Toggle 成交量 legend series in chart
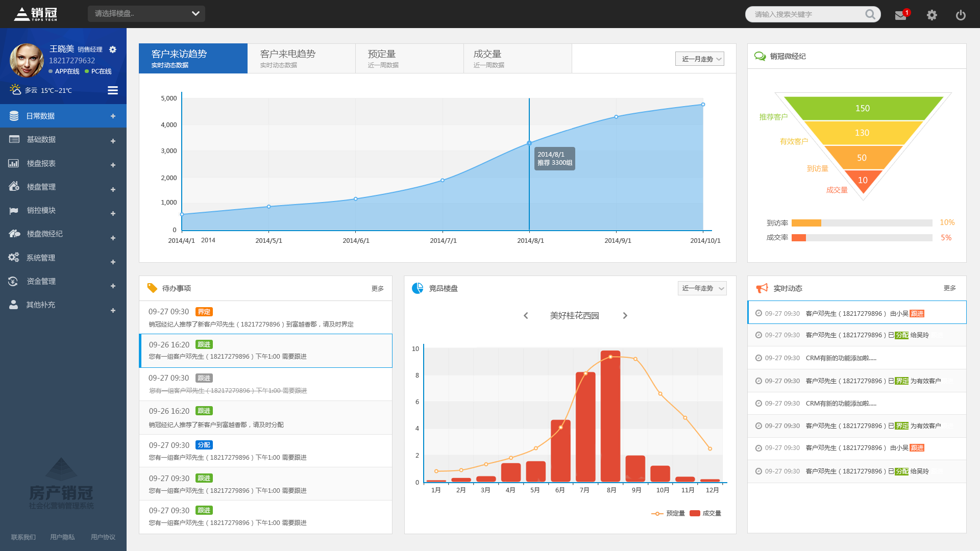980x551 pixels. click(705, 513)
